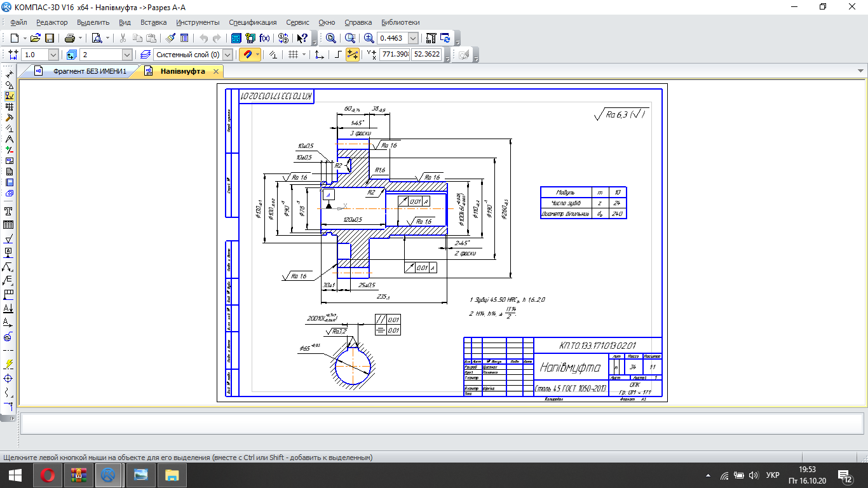Toggle orthogonal drawing mode
This screenshot has height=488, width=868.
tap(338, 55)
